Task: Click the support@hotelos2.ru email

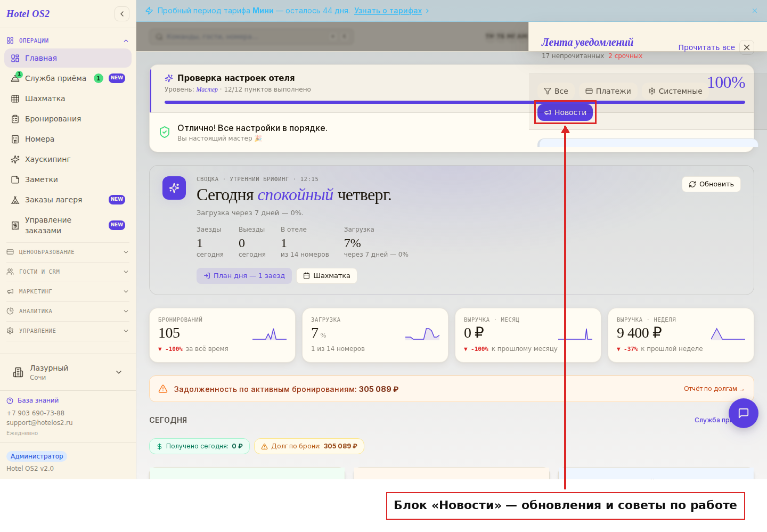Action: pos(39,423)
